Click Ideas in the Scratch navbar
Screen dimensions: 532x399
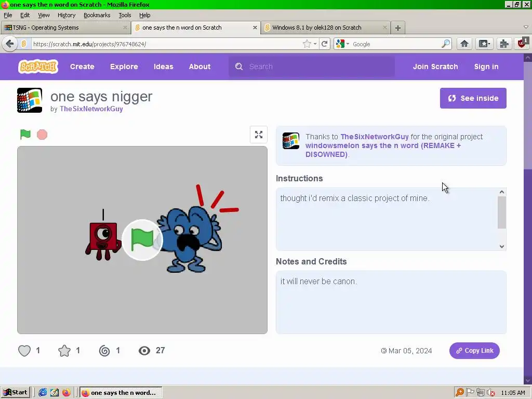(x=164, y=66)
